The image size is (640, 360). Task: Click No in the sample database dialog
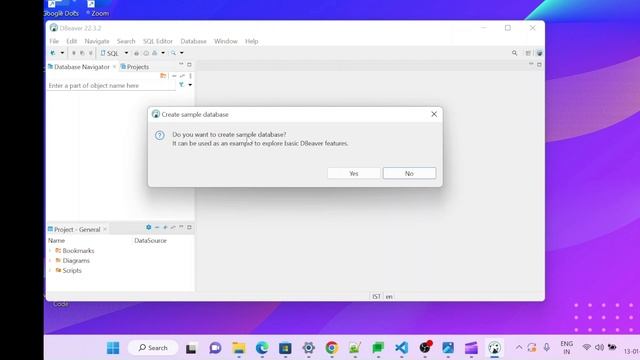click(409, 173)
